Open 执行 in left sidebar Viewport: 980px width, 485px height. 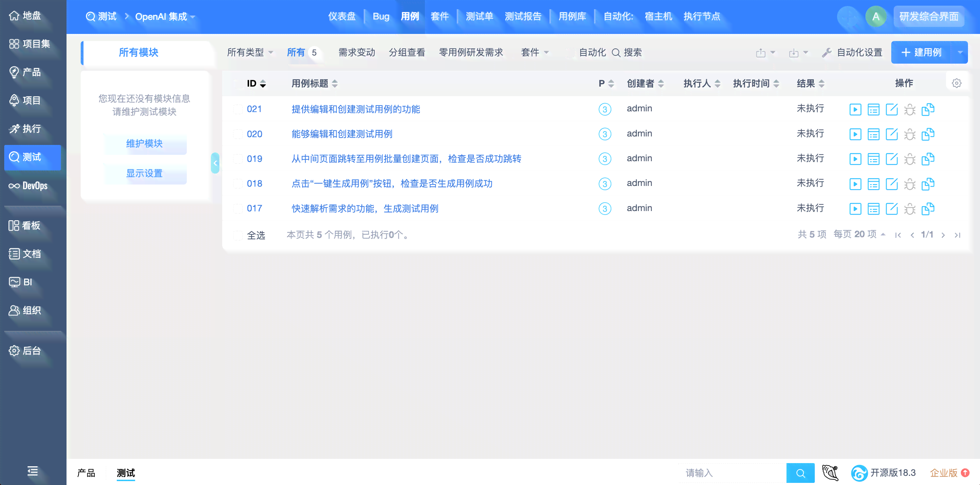(x=25, y=128)
